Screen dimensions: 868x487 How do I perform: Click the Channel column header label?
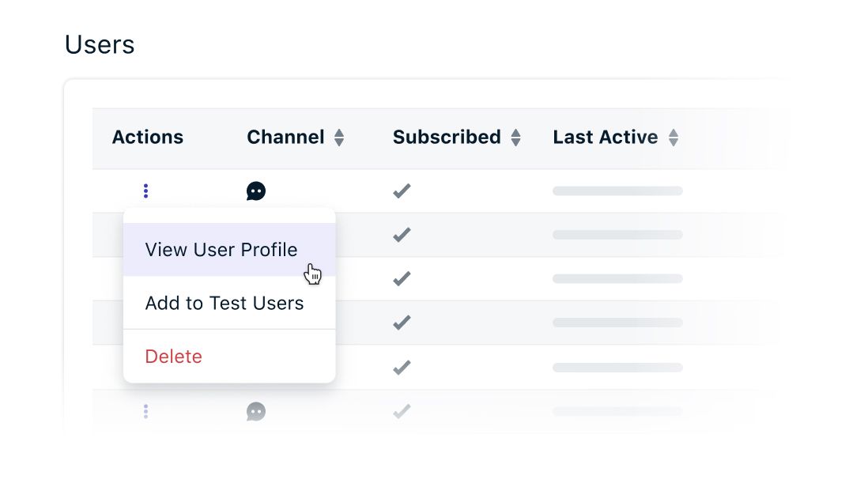pyautogui.click(x=285, y=138)
